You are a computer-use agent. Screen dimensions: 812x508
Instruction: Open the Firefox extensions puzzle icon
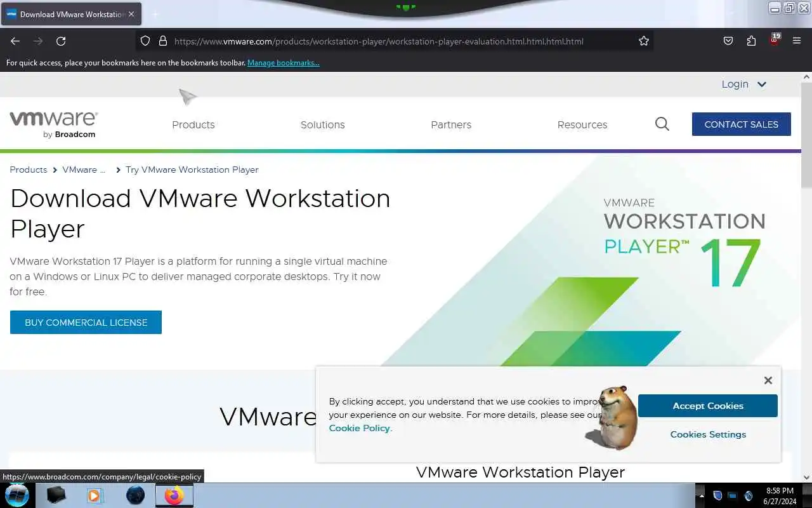(751, 41)
